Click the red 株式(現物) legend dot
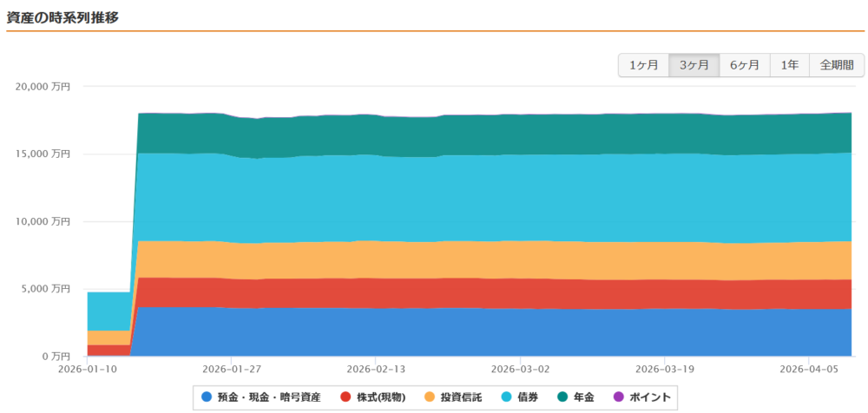Image resolution: width=868 pixels, height=413 pixels. (x=345, y=397)
